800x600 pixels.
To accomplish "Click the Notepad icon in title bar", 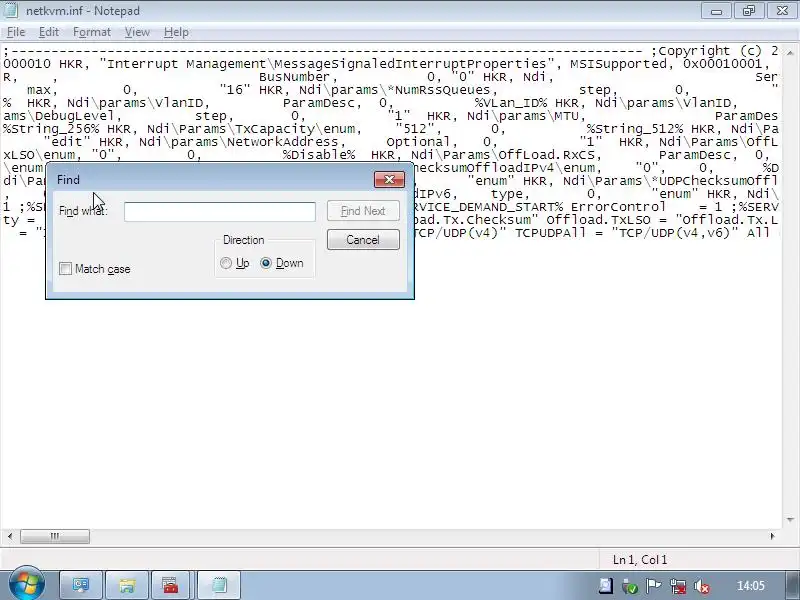I will (x=10, y=10).
